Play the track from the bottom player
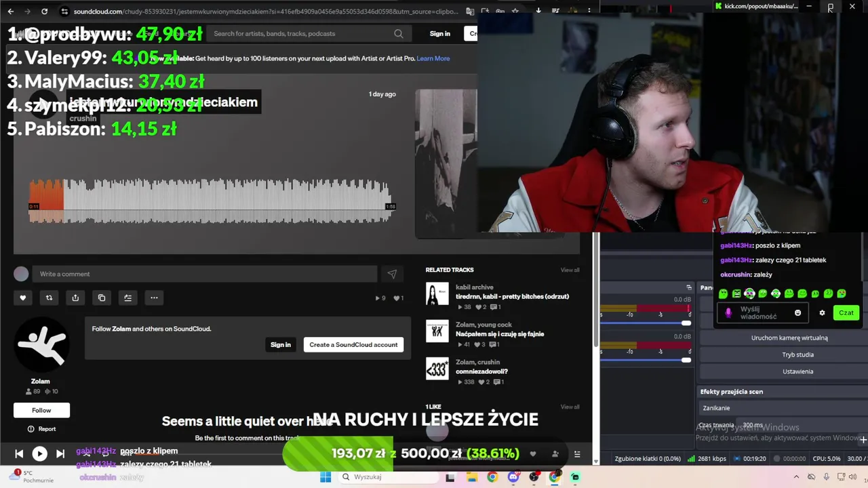 click(39, 454)
